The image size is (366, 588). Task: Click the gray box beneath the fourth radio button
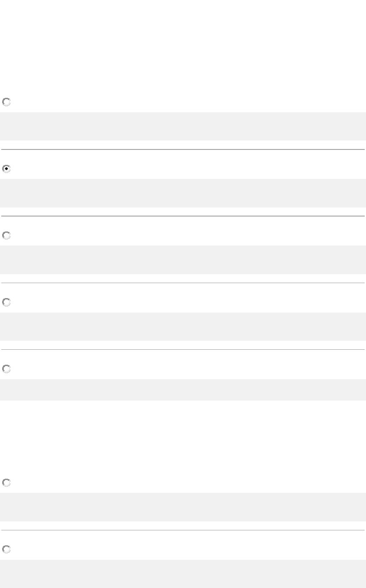tap(183, 326)
